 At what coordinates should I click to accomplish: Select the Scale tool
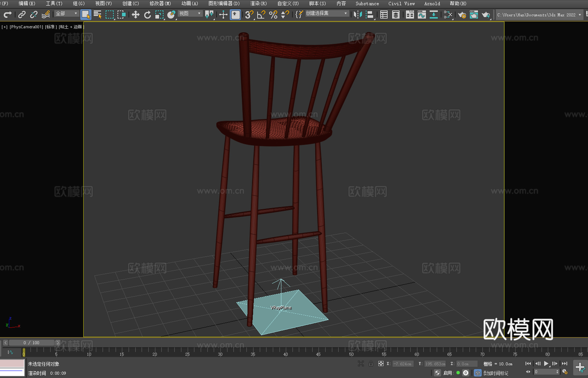pyautogui.click(x=159, y=14)
